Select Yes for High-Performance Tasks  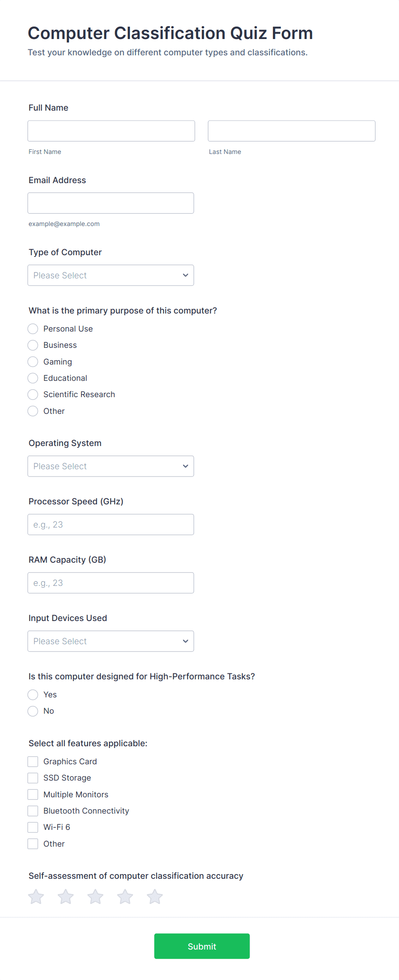tap(33, 695)
